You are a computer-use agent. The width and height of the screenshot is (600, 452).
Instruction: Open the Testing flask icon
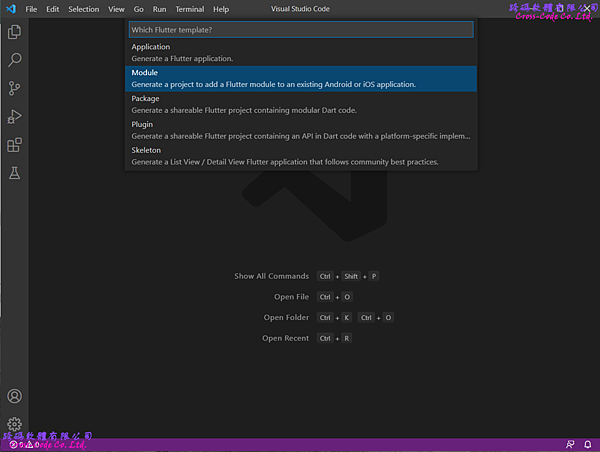tap(14, 173)
